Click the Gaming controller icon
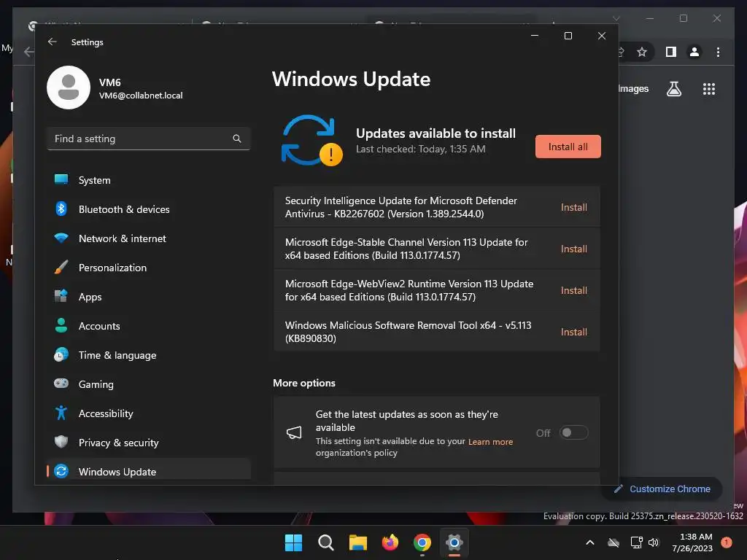The height and width of the screenshot is (560, 747). tap(61, 384)
